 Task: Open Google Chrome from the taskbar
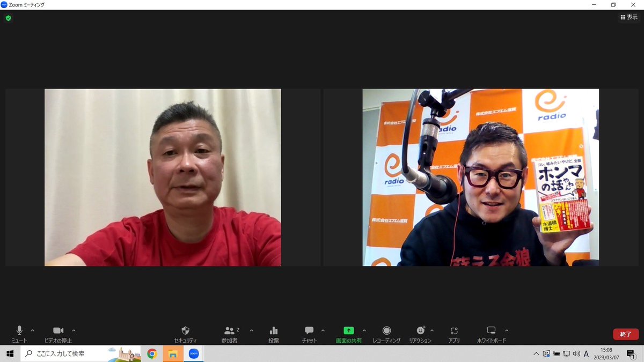coord(152,353)
